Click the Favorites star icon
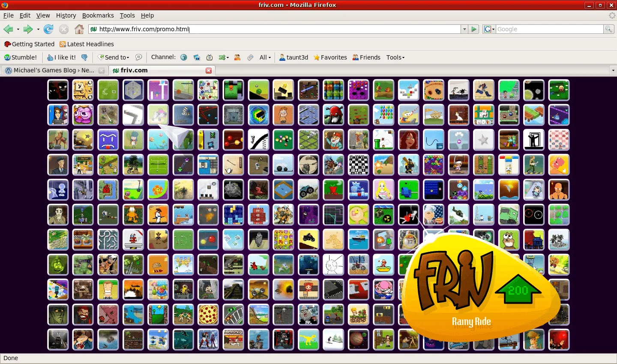 [316, 57]
